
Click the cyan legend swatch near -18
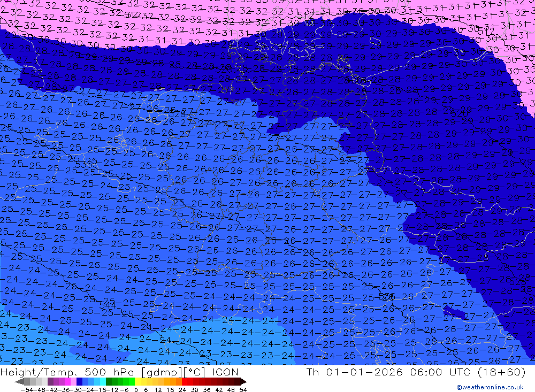(x=103, y=382)
